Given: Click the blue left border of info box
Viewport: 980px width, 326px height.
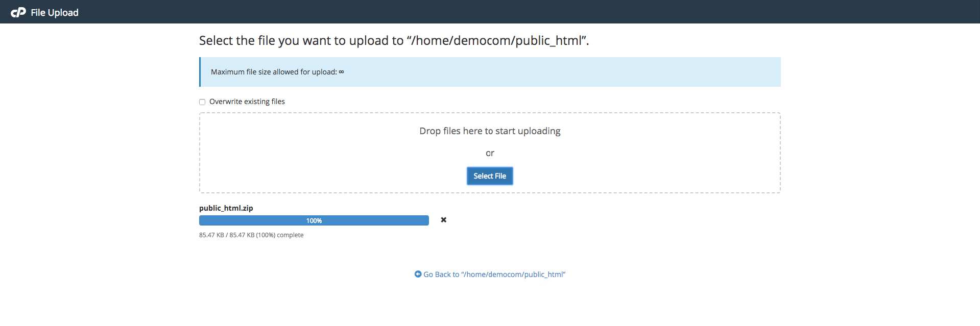Looking at the screenshot, I should click(200, 72).
